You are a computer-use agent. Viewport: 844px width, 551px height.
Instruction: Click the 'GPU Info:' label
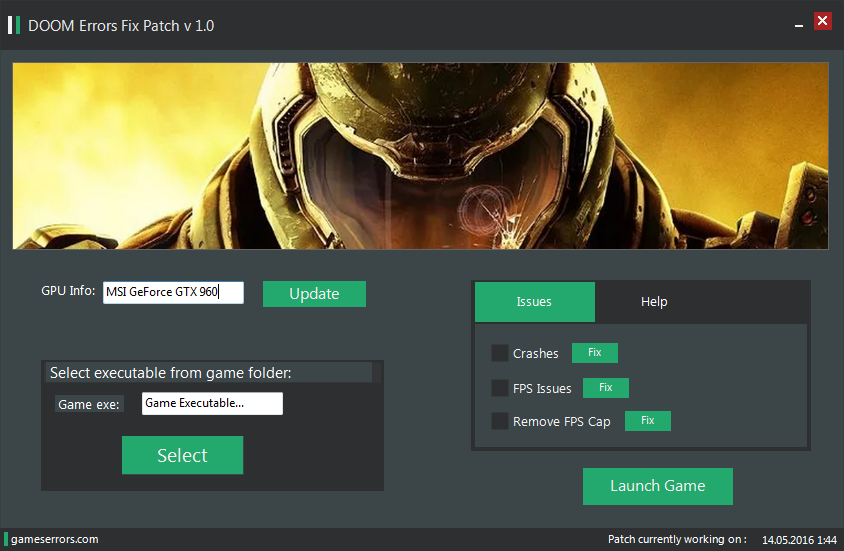[68, 291]
